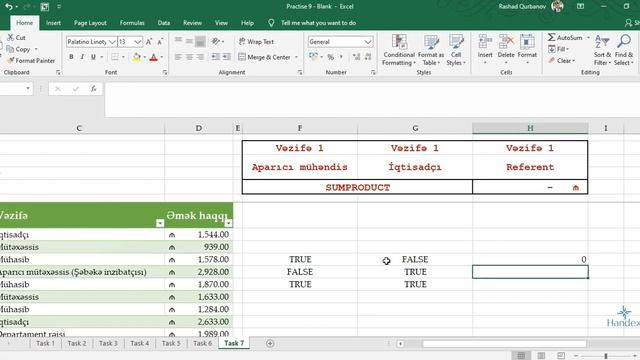The height and width of the screenshot is (360, 640).
Task: Toggle Wrap Text
Action: (x=256, y=42)
